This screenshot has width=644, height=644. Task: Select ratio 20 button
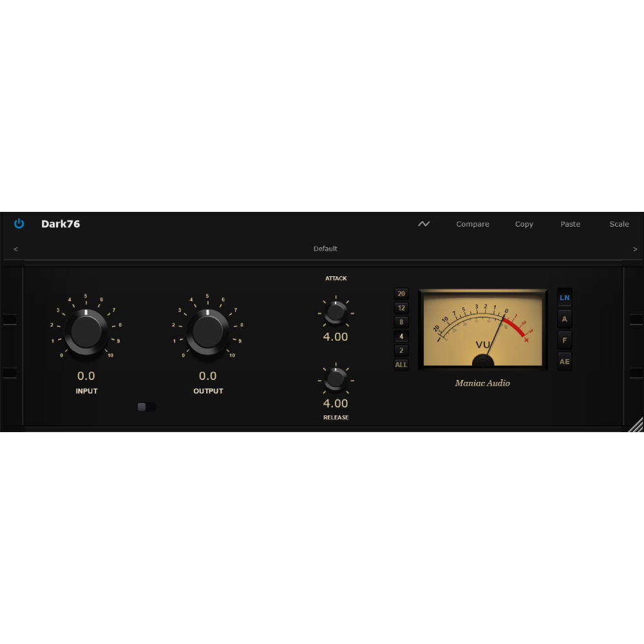tap(401, 294)
